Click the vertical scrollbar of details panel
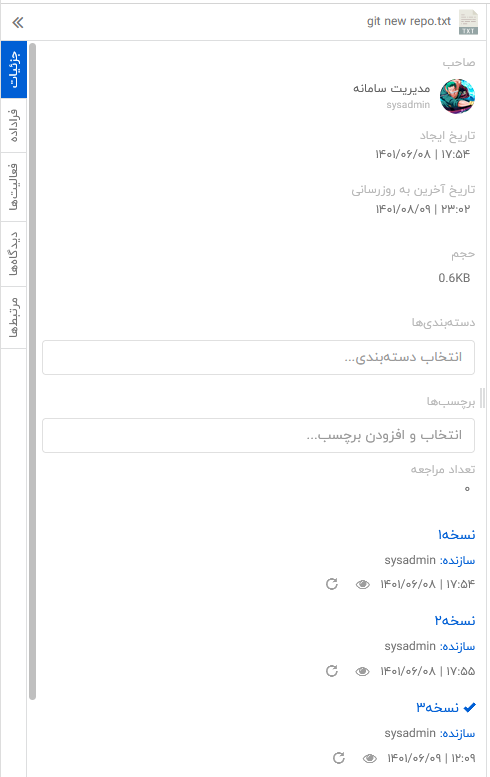Viewport: 490px width, 777px height. click(x=33, y=372)
